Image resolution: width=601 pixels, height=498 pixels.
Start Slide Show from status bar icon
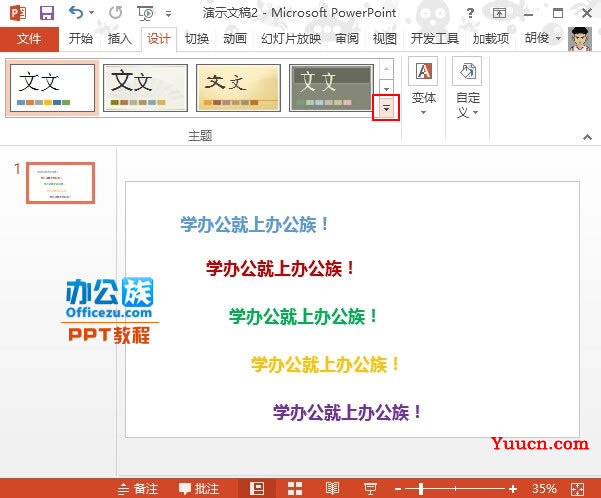[x=370, y=489]
